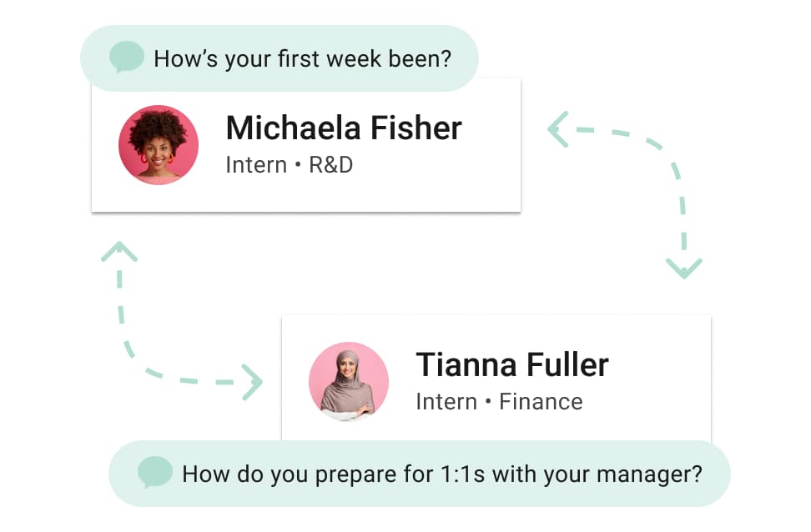The image size is (811, 532).
Task: Click Tianna Fuller's profile photo
Action: point(349,382)
